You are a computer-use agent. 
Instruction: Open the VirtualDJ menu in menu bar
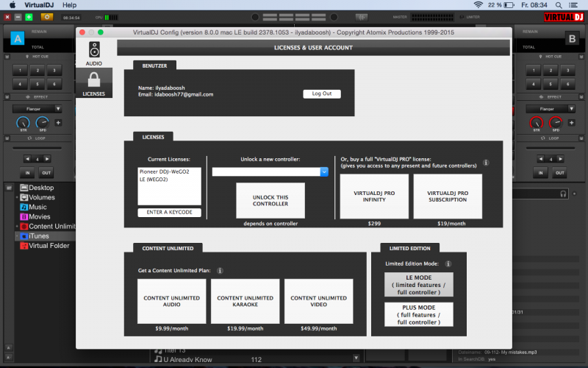(39, 5)
